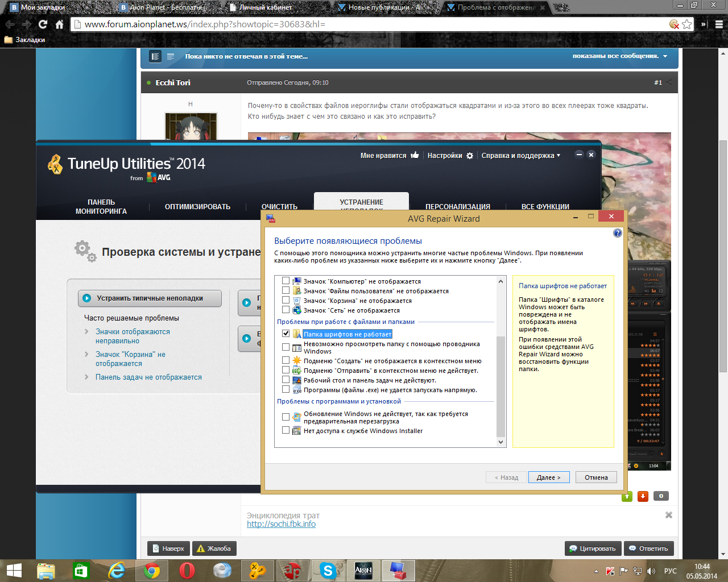The image size is (728, 582).
Task: Switch to Google Chrome in the taskbar
Action: coord(151,571)
